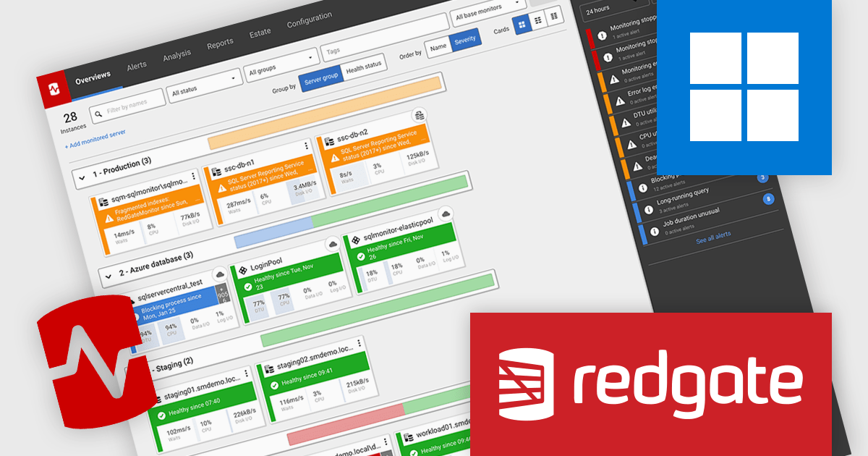The image size is (868, 456).
Task: Open the Analysis tab
Action: (177, 54)
